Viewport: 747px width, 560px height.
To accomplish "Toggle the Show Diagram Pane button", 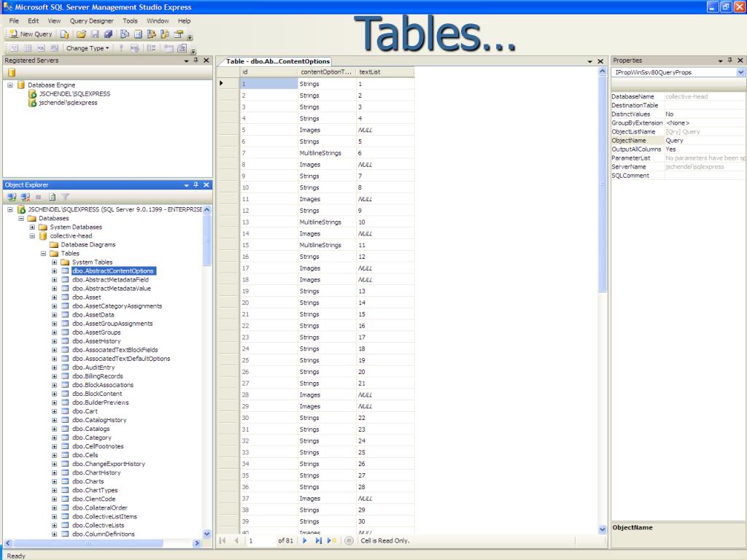I will (x=15, y=48).
